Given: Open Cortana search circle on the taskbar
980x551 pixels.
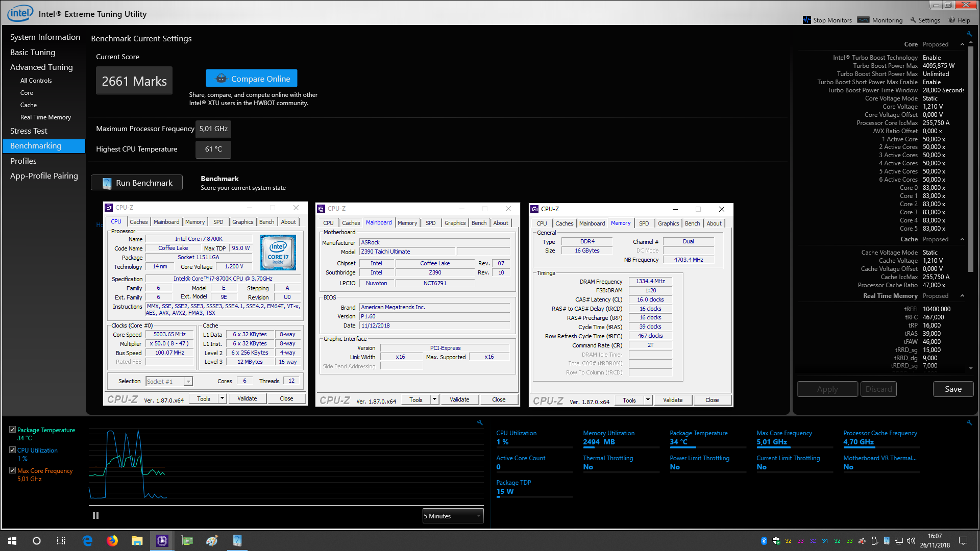Looking at the screenshot, I should pos(37,541).
